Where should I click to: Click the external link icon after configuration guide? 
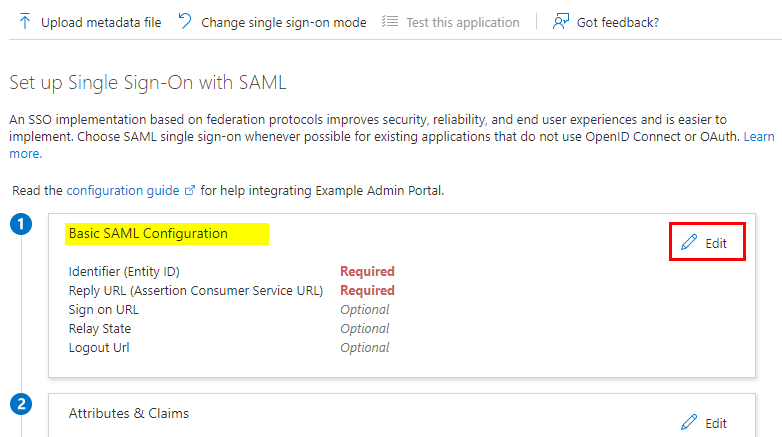(x=190, y=191)
